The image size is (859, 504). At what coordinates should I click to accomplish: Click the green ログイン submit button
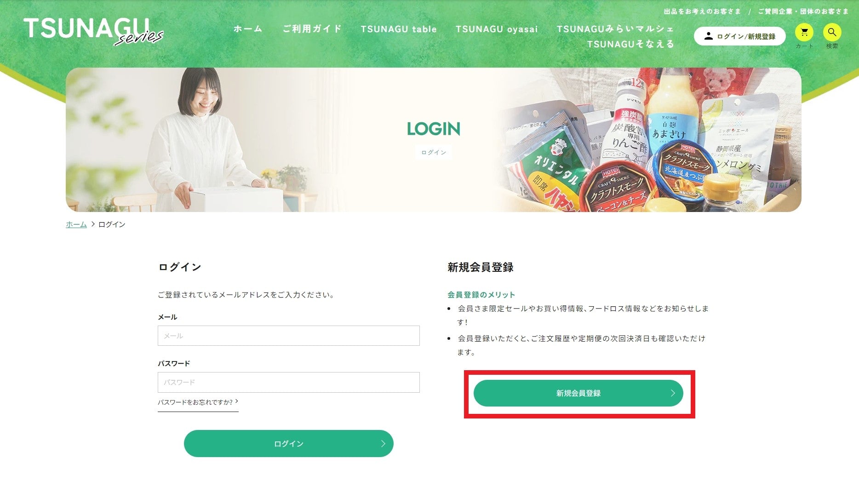(289, 444)
